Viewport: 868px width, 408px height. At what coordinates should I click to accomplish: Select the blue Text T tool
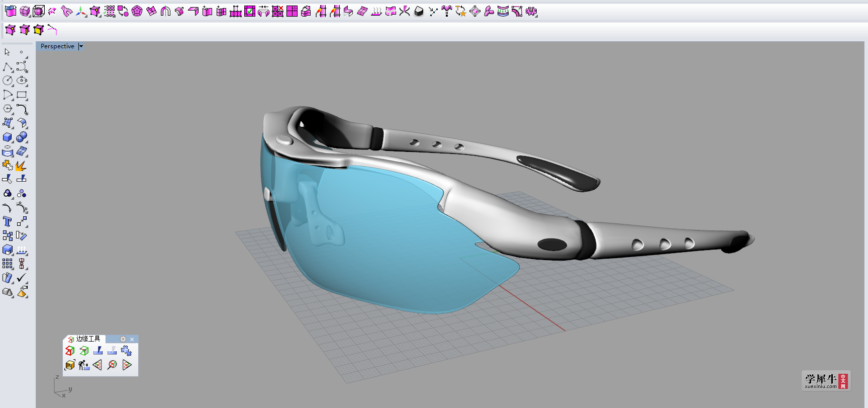pyautogui.click(x=8, y=221)
